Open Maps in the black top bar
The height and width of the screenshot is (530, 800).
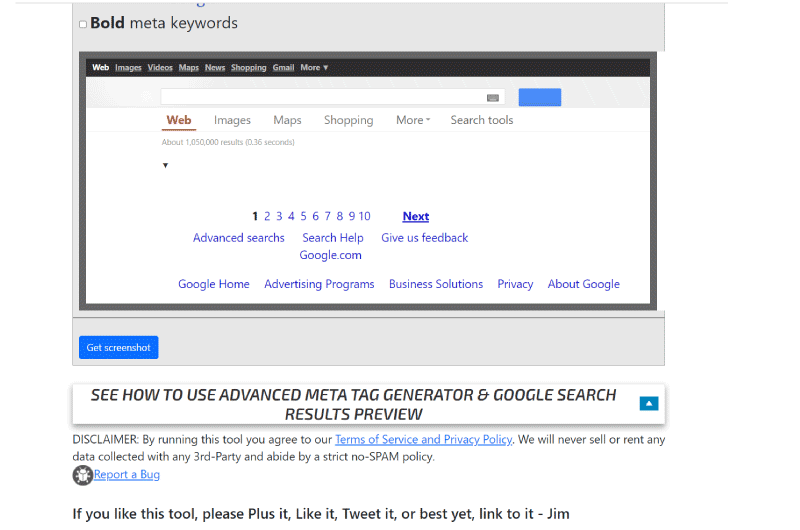(189, 67)
